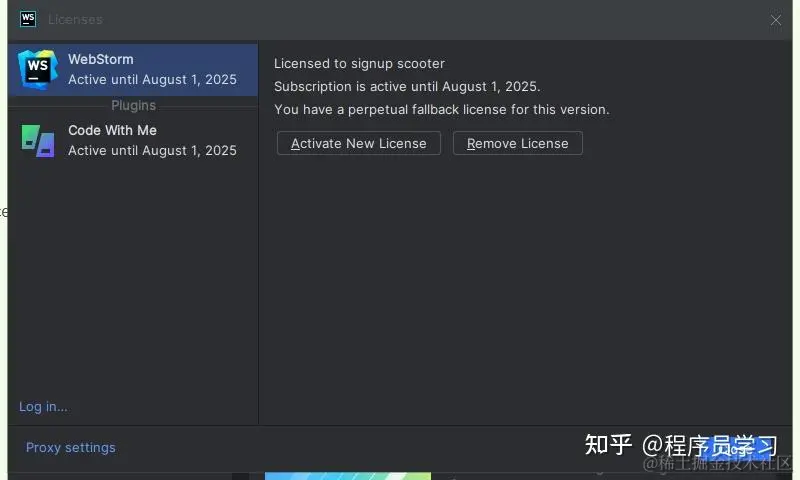Click 'Licensed to signup scooter' text
Image resolution: width=800 pixels, height=480 pixels.
[359, 64]
